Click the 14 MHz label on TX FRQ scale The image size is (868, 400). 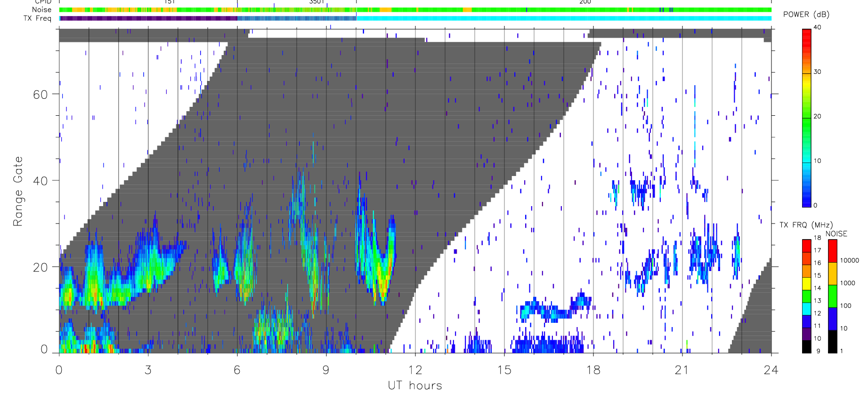[x=817, y=288]
